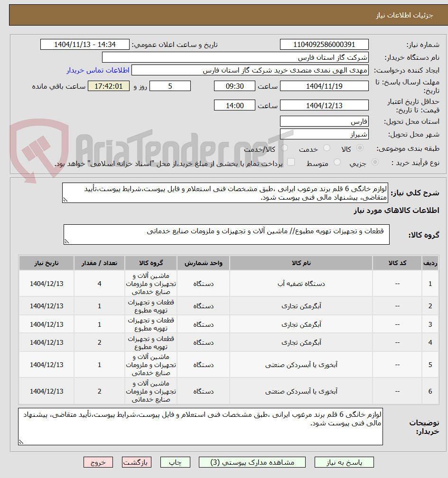The width and height of the screenshot is (448, 478).
Task: Click the تاریخ نیاز column header
Action: coord(47,263)
